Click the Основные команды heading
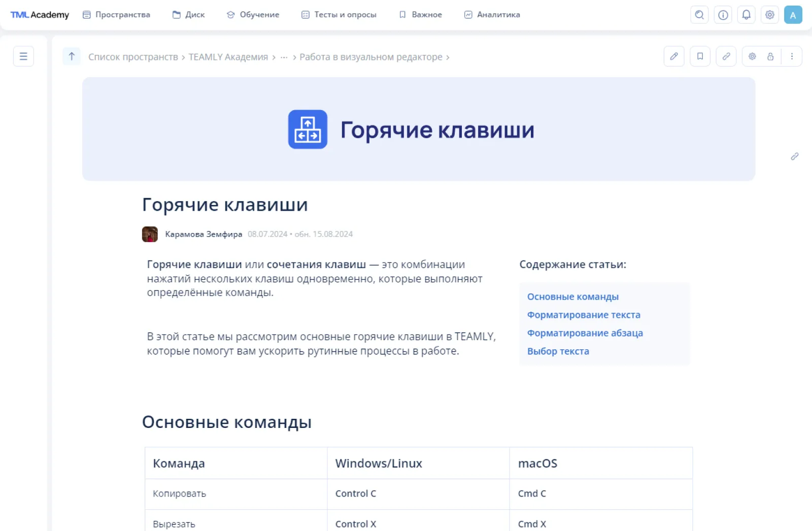The height and width of the screenshot is (531, 812). [227, 422]
